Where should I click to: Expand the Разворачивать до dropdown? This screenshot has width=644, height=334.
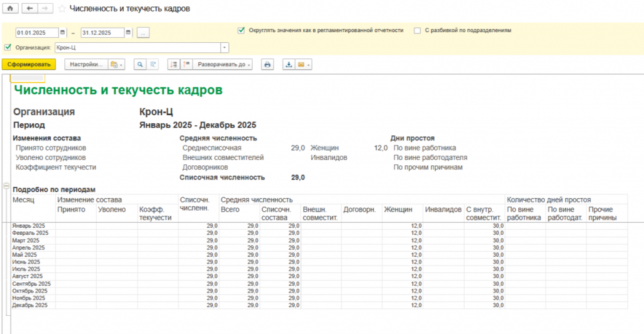(x=223, y=64)
